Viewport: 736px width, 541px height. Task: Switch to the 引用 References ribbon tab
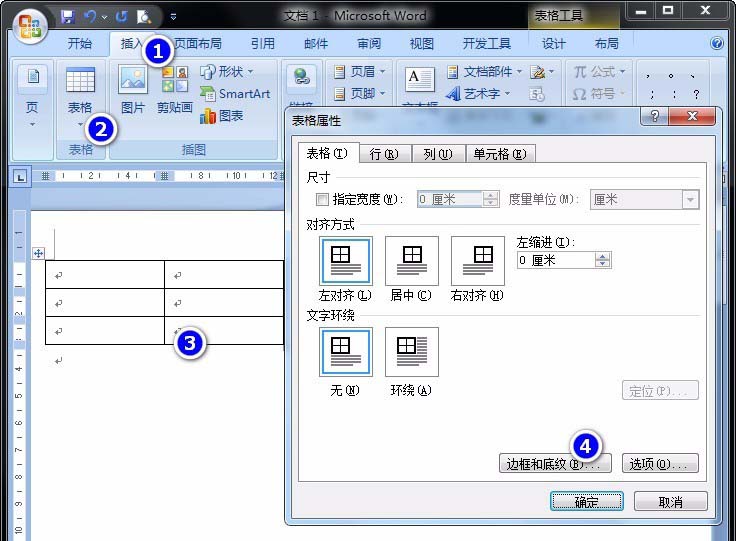[262, 44]
